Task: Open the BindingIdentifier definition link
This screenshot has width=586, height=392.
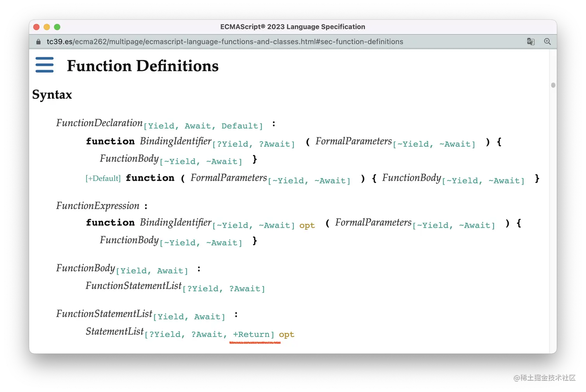Action: coord(175,141)
